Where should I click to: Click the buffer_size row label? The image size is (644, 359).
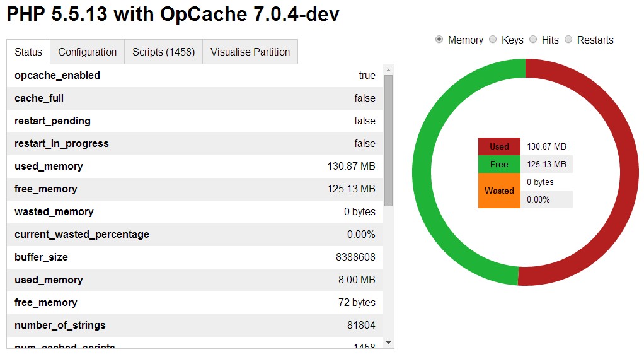[x=41, y=257]
